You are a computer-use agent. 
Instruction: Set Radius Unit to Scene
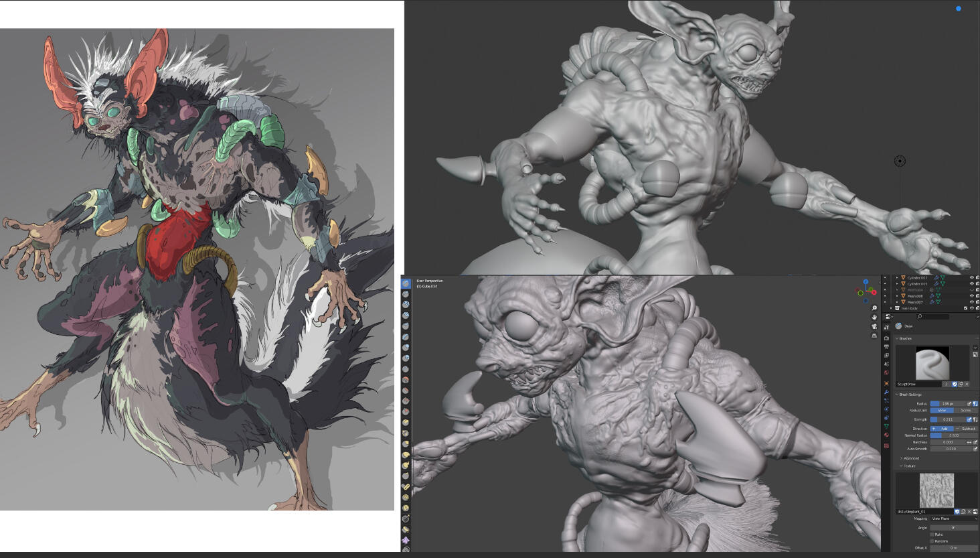965,410
